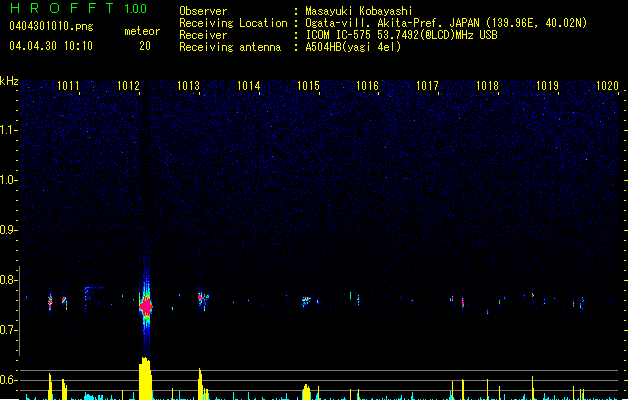The height and width of the screenshot is (400, 629).
Task: Click time axis marker 1014
Action: coord(248,86)
